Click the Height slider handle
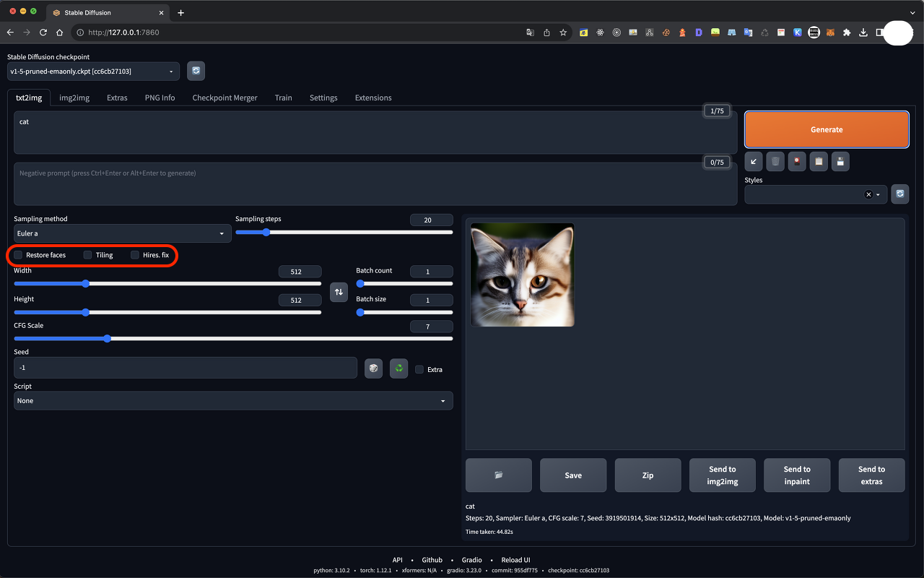This screenshot has width=924, height=578. (86, 312)
